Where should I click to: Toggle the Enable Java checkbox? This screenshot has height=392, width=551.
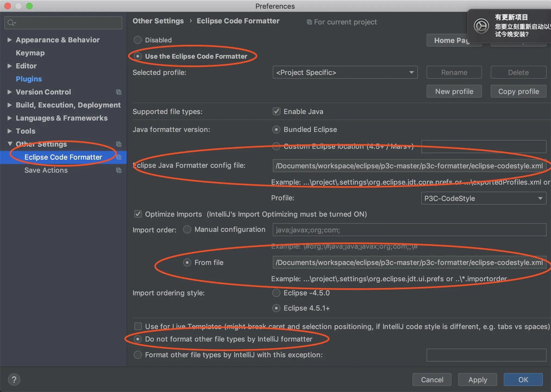(276, 112)
